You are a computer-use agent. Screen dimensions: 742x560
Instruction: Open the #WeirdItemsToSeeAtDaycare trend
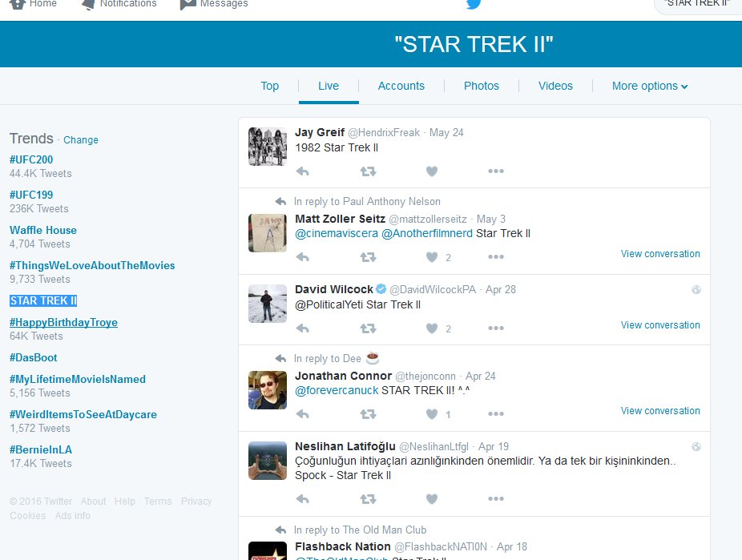coord(83,415)
